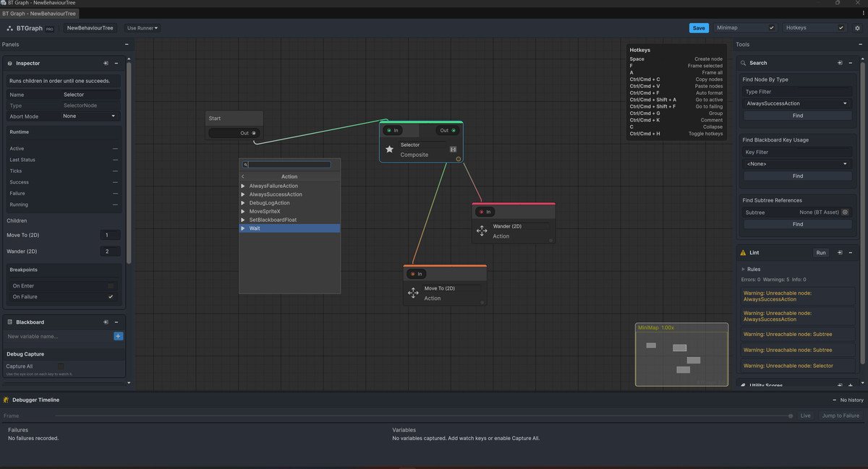The height and width of the screenshot is (469, 868).
Task: Click the move icon on Move To (2D) node
Action: point(413,293)
